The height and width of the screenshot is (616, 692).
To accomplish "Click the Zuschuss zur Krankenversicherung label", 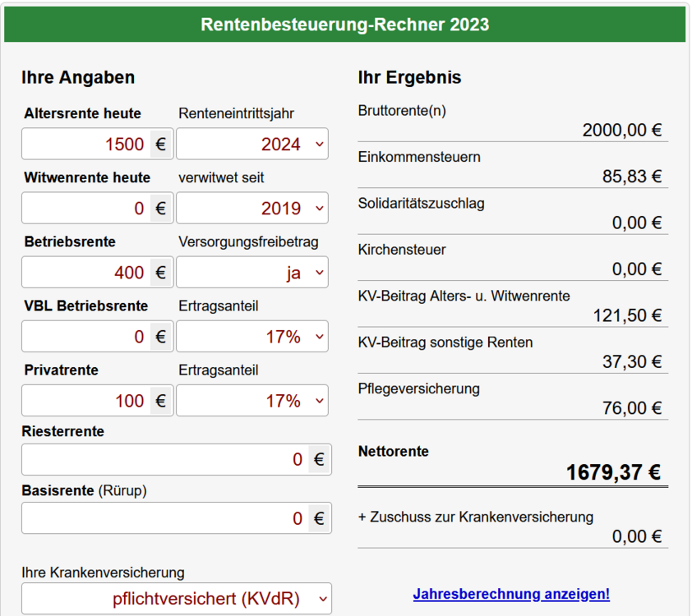I will 476,517.
